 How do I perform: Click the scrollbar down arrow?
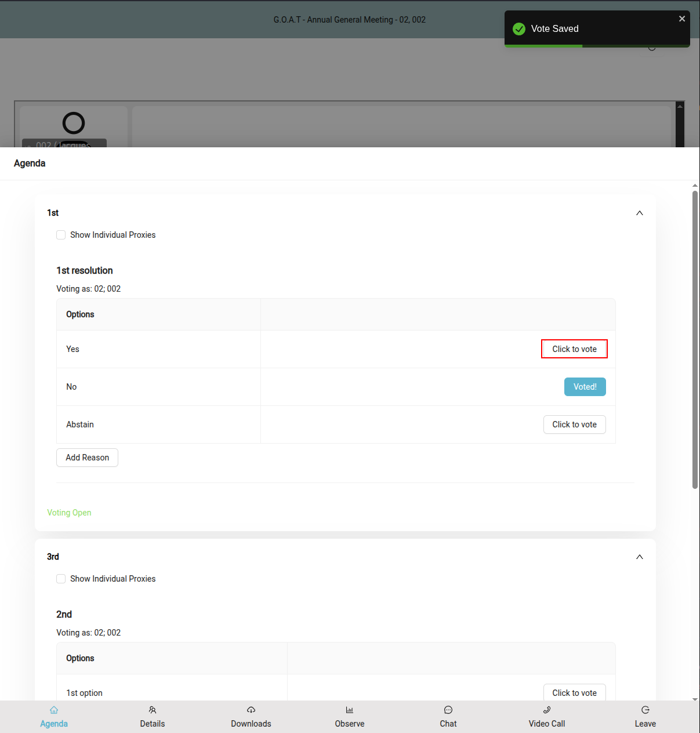(695, 699)
